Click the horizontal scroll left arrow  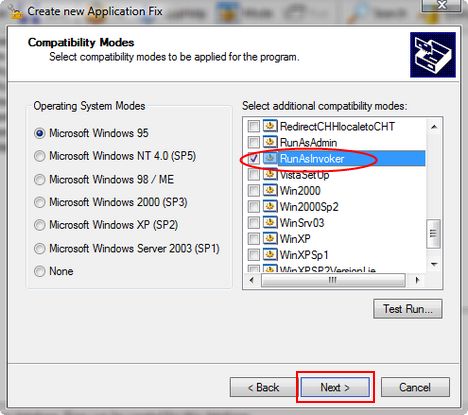(252, 280)
